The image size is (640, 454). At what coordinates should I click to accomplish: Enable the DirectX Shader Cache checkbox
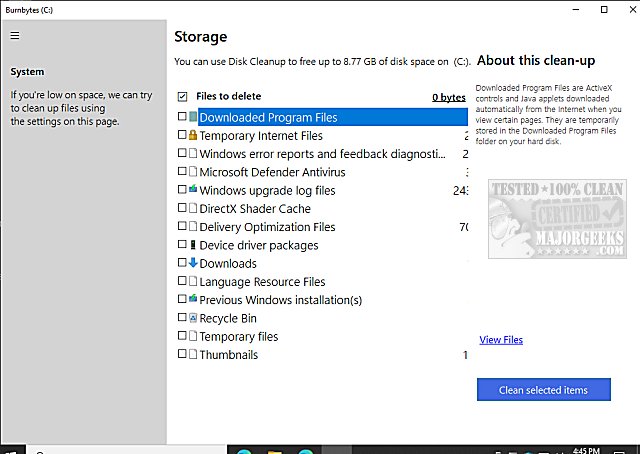pos(182,208)
